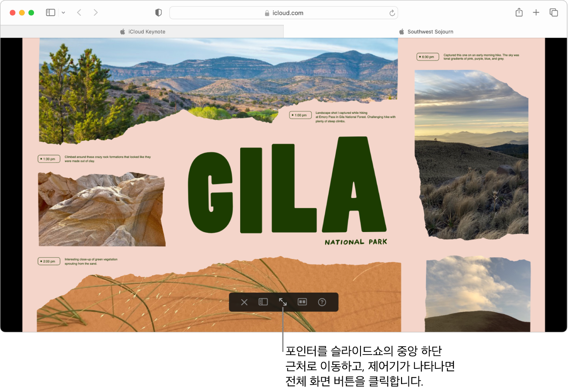Click the crazy rock formations caption

pyautogui.click(x=108, y=159)
